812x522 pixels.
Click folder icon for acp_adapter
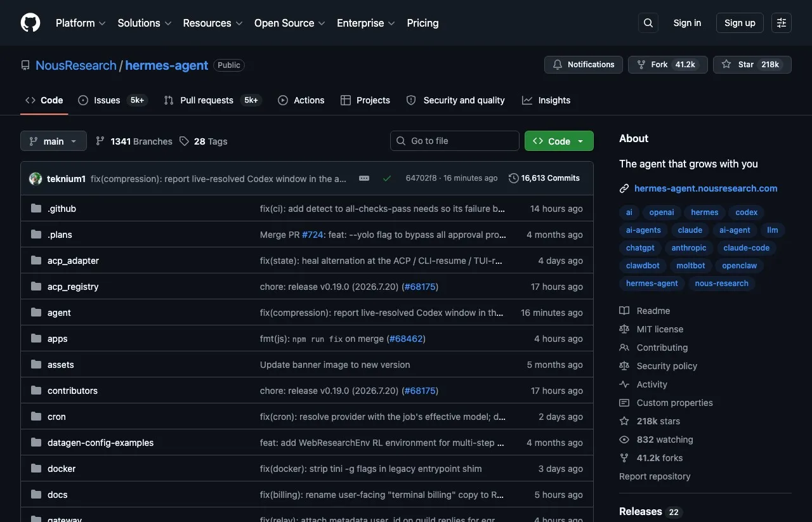(36, 261)
